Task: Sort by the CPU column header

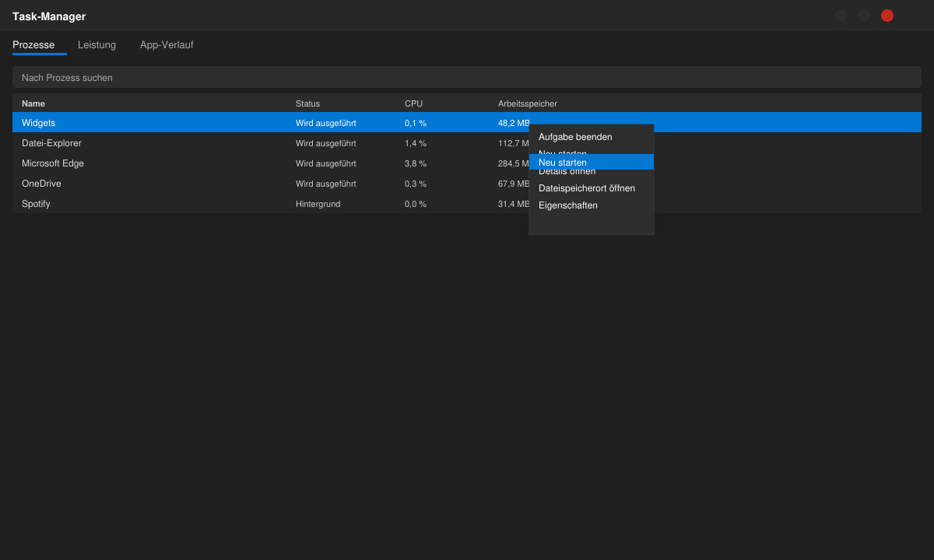Action: pos(413,103)
